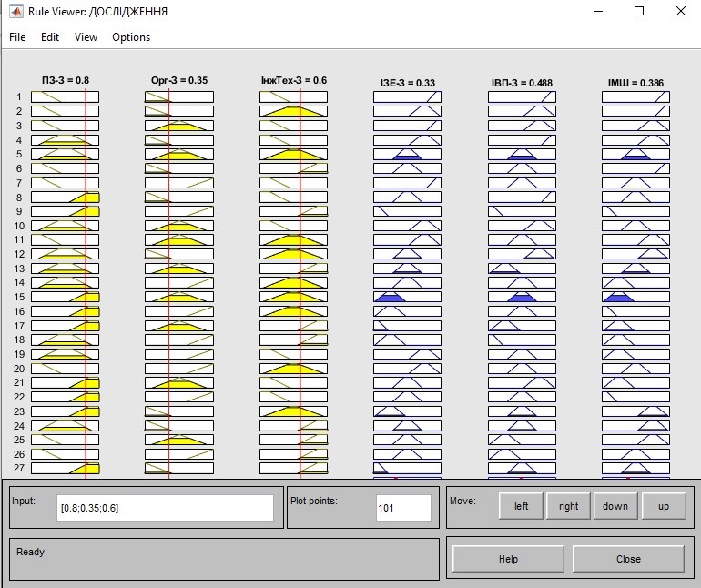The width and height of the screenshot is (701, 588).
Task: Click the Plot points field
Action: [403, 508]
